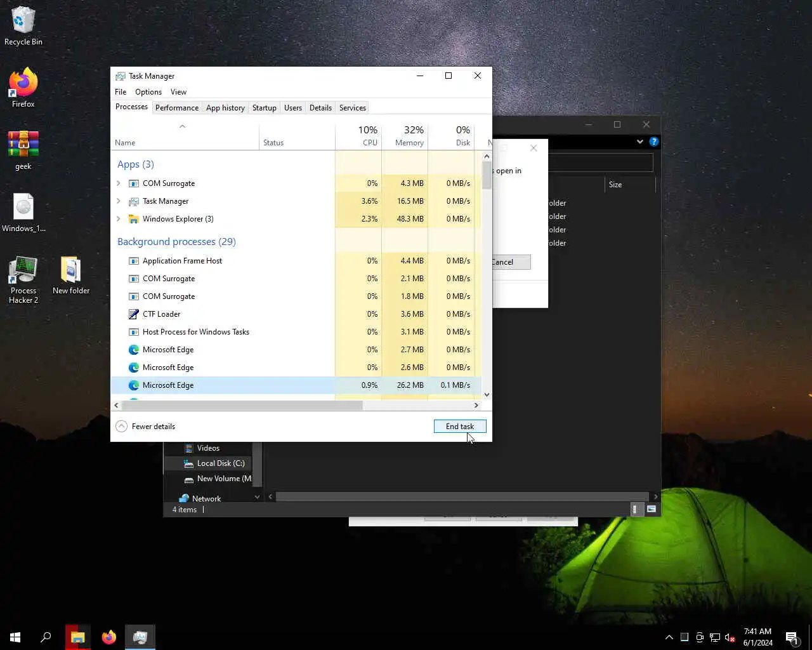
Task: Expand the Task Manager app row
Action: [119, 201]
